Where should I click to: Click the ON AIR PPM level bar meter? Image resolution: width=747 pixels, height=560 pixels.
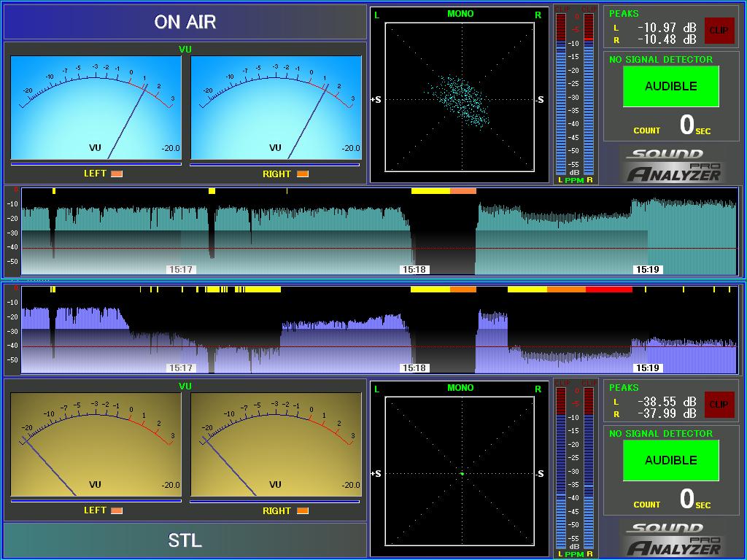click(575, 95)
